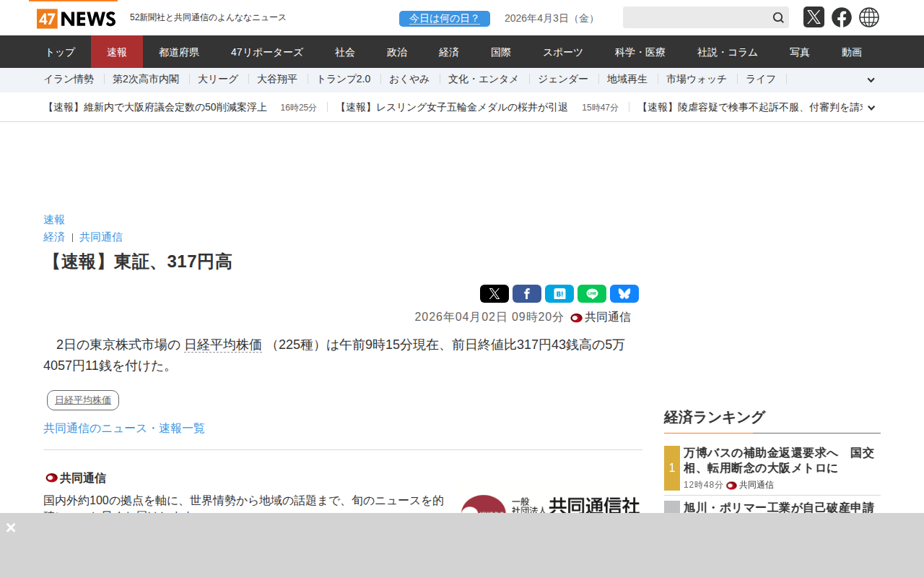Open 共同通信のニュース・速報一覧 link
The image size is (924, 578).
tap(124, 428)
